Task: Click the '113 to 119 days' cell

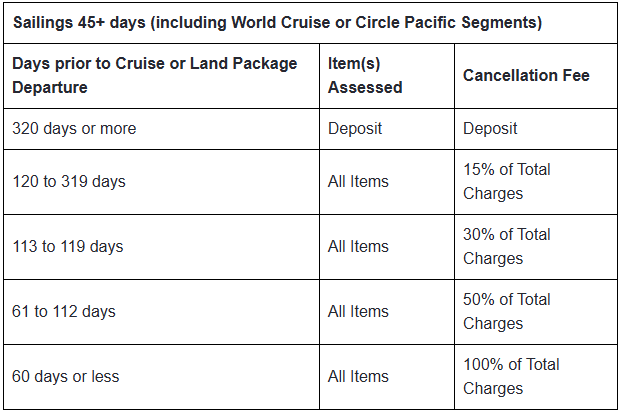Action: pyautogui.click(x=69, y=247)
